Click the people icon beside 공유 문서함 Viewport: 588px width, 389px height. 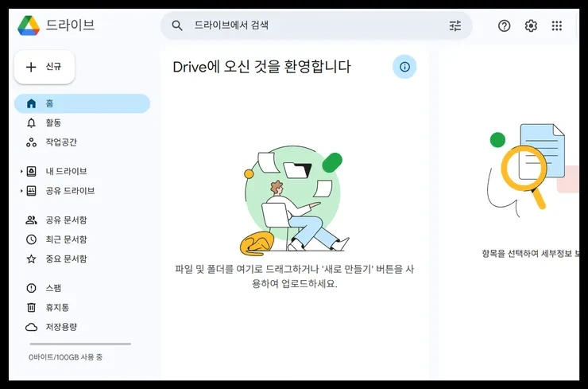coord(32,220)
